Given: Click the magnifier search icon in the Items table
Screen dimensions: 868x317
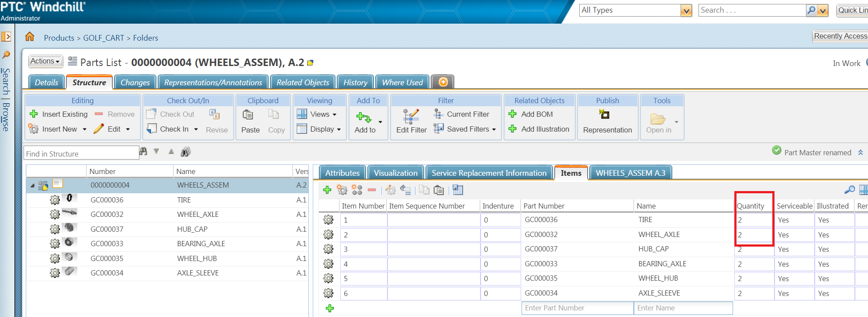Looking at the screenshot, I should point(849,190).
